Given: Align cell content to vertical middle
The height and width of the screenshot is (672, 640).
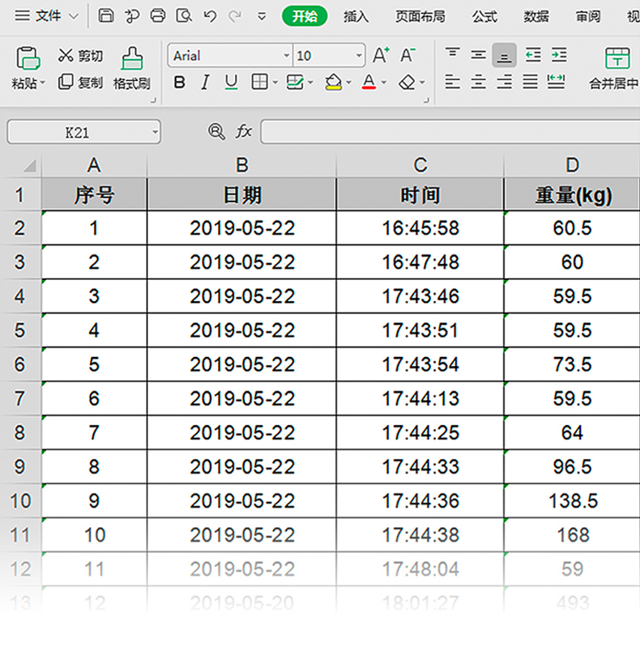Looking at the screenshot, I should [x=478, y=55].
